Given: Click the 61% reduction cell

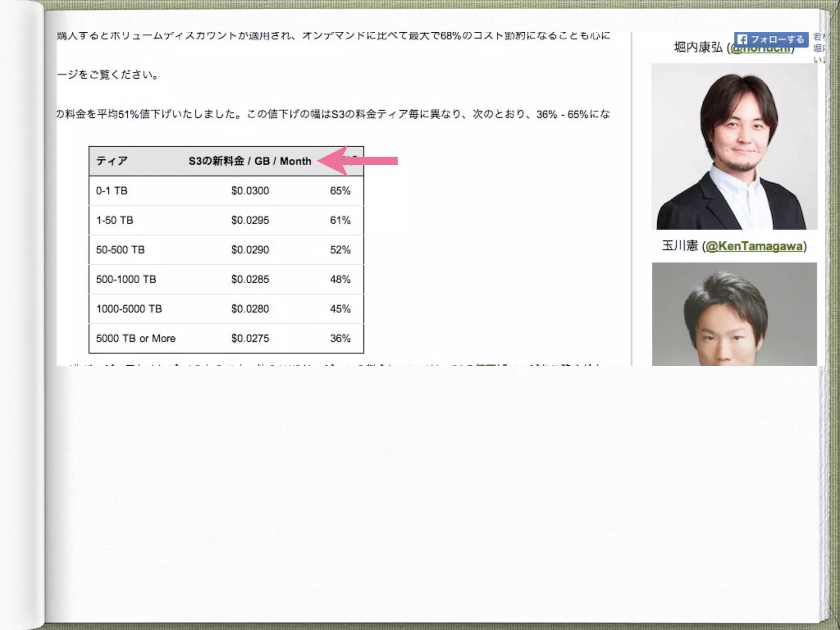Looking at the screenshot, I should (x=340, y=220).
